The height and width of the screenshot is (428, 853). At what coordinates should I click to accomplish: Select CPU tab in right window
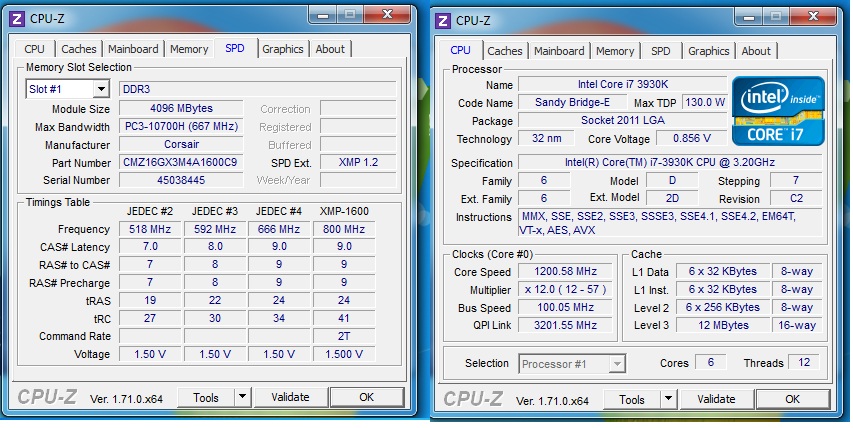point(460,50)
